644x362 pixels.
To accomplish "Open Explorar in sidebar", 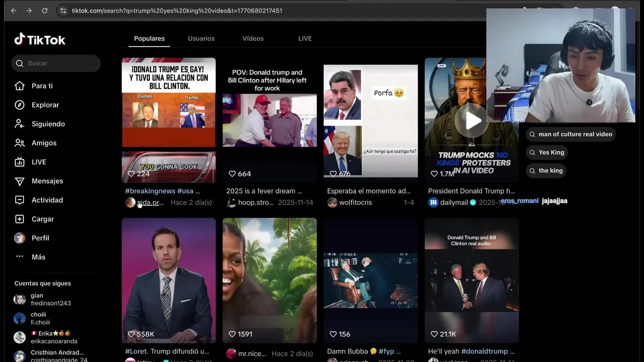I will tap(45, 105).
